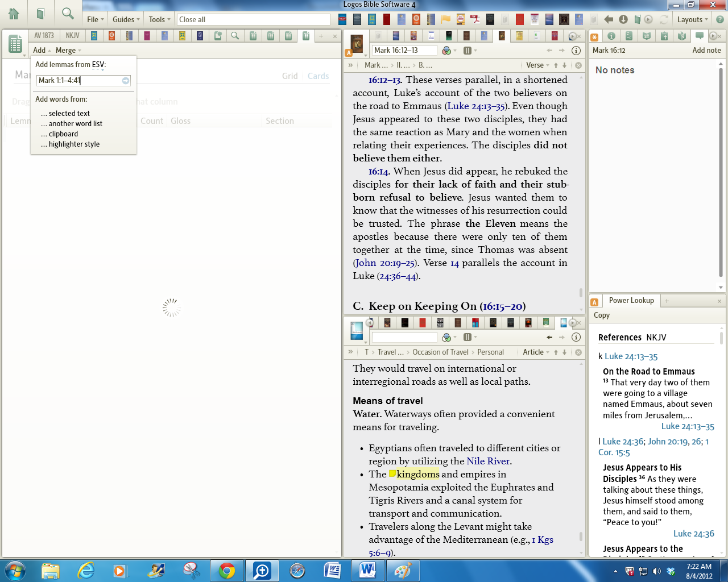Go to next verse in commentary panel
728x582 pixels.
click(565, 65)
